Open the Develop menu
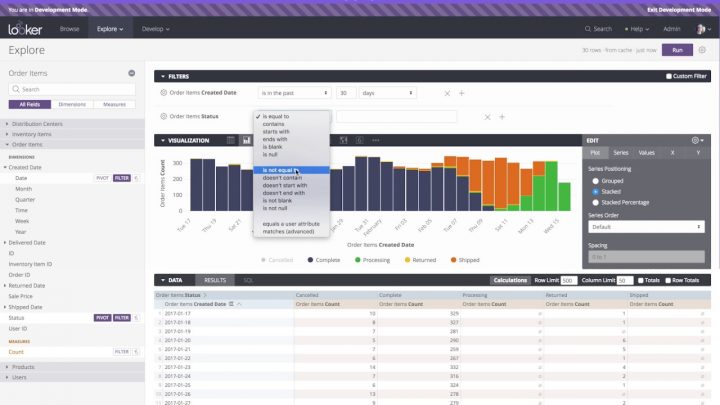Viewport: 720px width, 405px height. pyautogui.click(x=155, y=29)
